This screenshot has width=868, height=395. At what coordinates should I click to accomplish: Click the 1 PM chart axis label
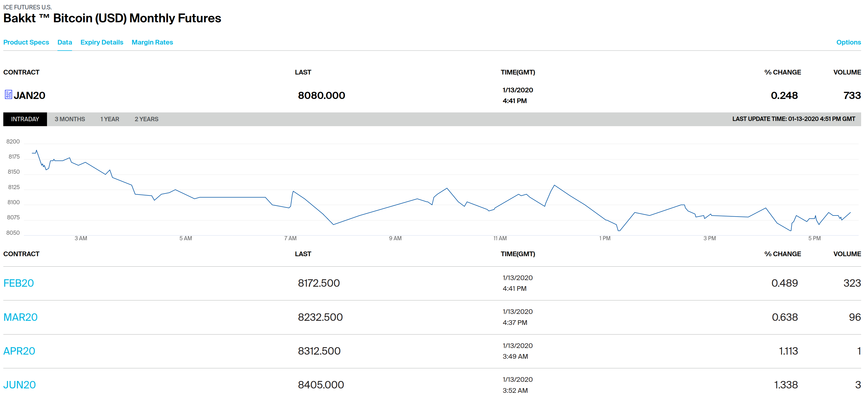[x=604, y=238]
